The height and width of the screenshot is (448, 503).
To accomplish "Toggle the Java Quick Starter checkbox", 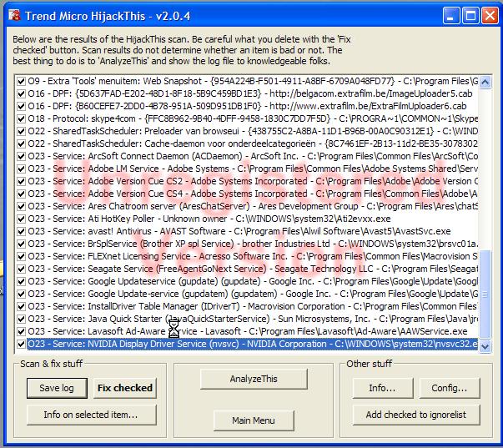I will (21, 319).
